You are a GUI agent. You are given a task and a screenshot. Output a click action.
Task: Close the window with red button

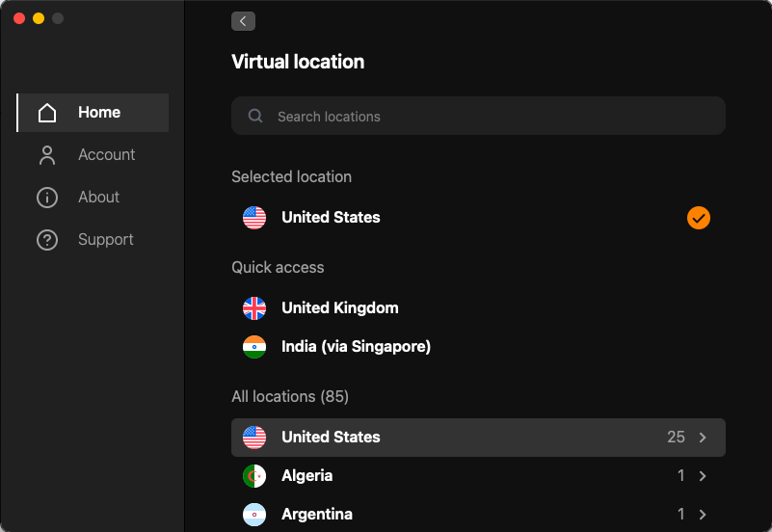[19, 18]
